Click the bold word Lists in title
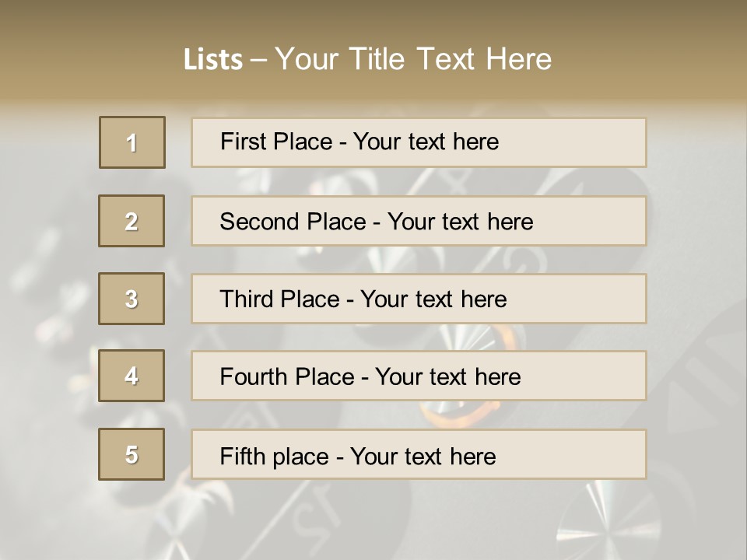The image size is (747, 560). point(213,60)
